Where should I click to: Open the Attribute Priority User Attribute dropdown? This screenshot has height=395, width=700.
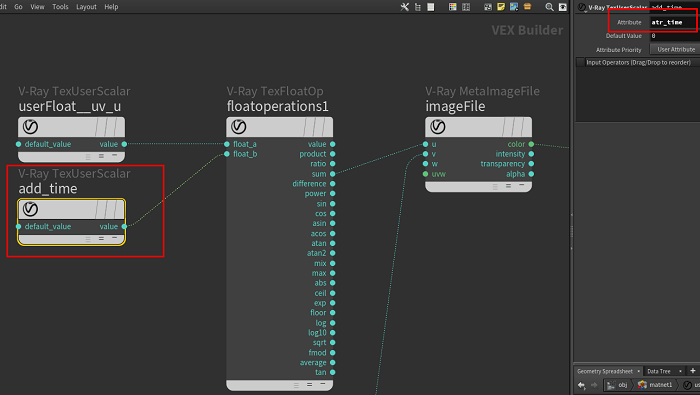click(x=676, y=50)
